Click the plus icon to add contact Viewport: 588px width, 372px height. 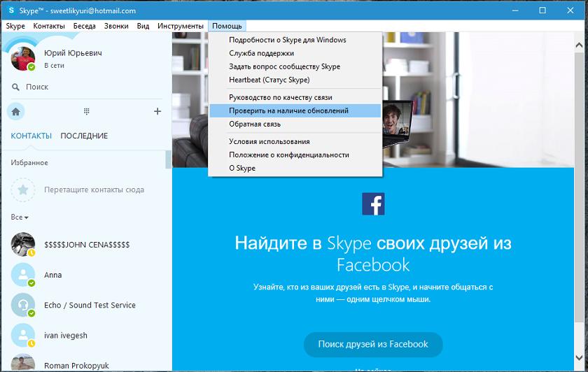(157, 111)
